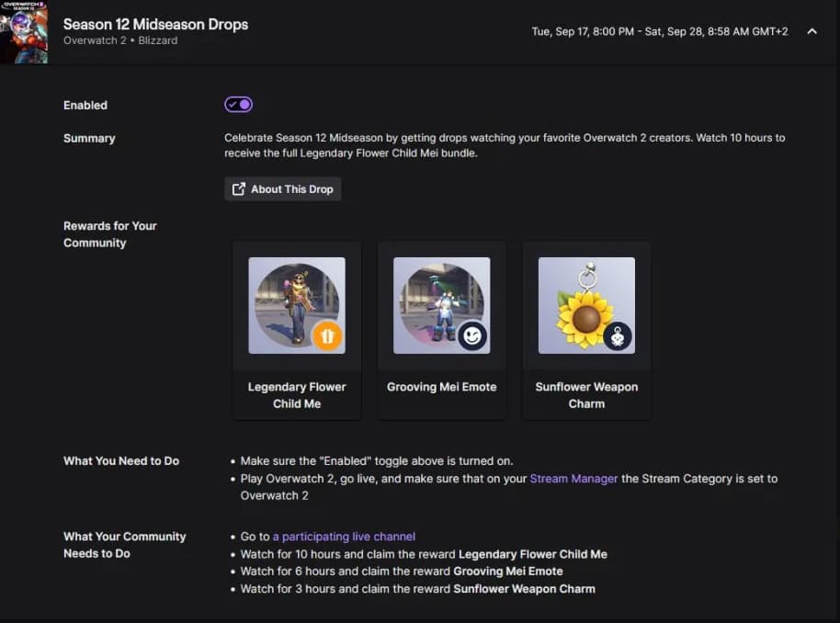
Task: Click the Grooving Mei reward image
Action: click(x=441, y=304)
